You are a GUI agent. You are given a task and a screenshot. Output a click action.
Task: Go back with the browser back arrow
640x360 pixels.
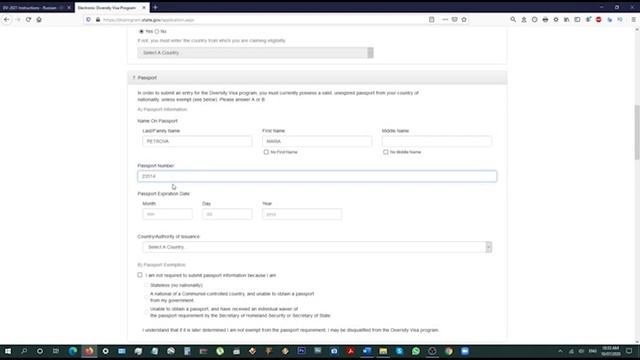(x=7, y=20)
